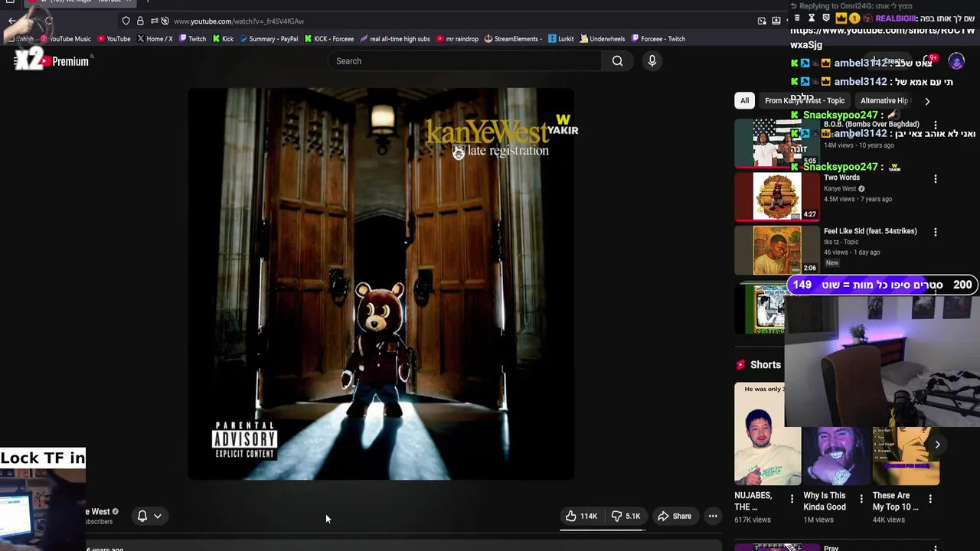Open the Two Words title link
Viewport: 980px width, 551px height.
click(x=841, y=178)
